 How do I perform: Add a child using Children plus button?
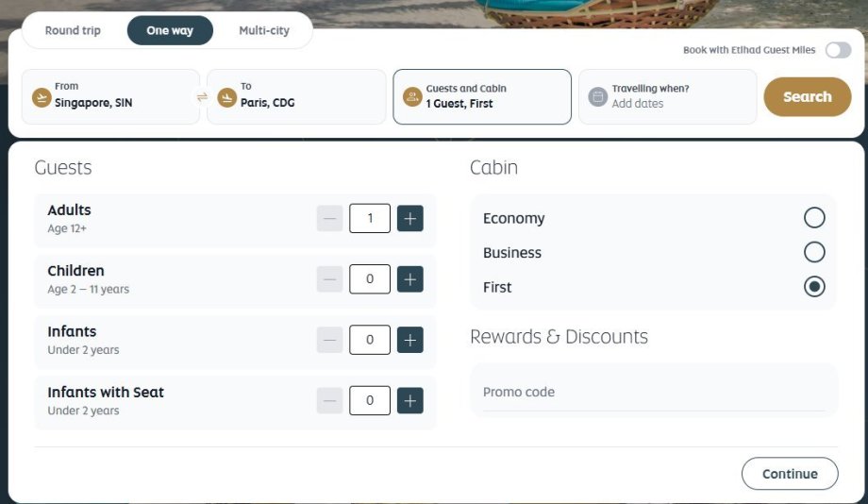pos(410,279)
